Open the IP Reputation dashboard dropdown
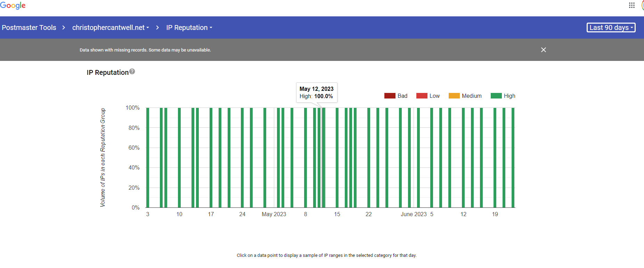The height and width of the screenshot is (268, 644). pos(189,27)
